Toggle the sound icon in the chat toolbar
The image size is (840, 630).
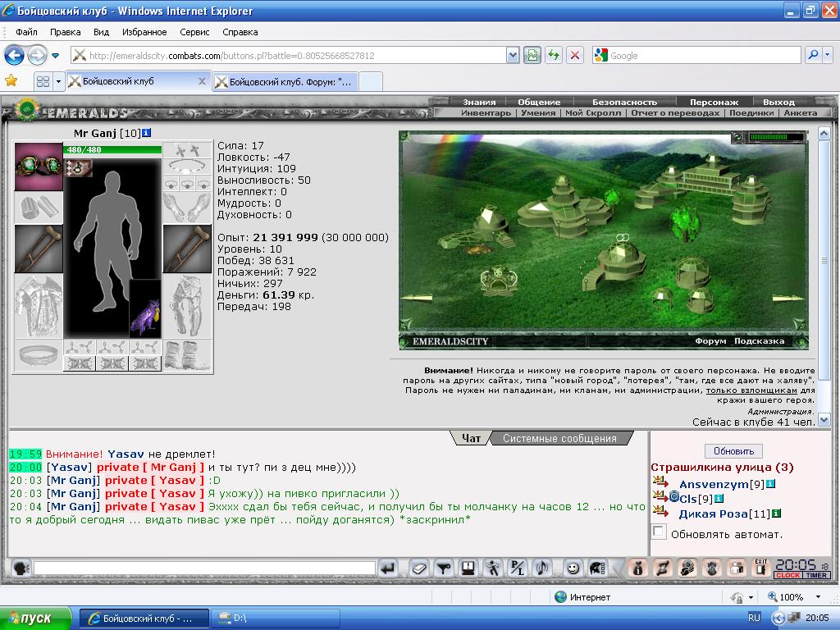pos(543,568)
